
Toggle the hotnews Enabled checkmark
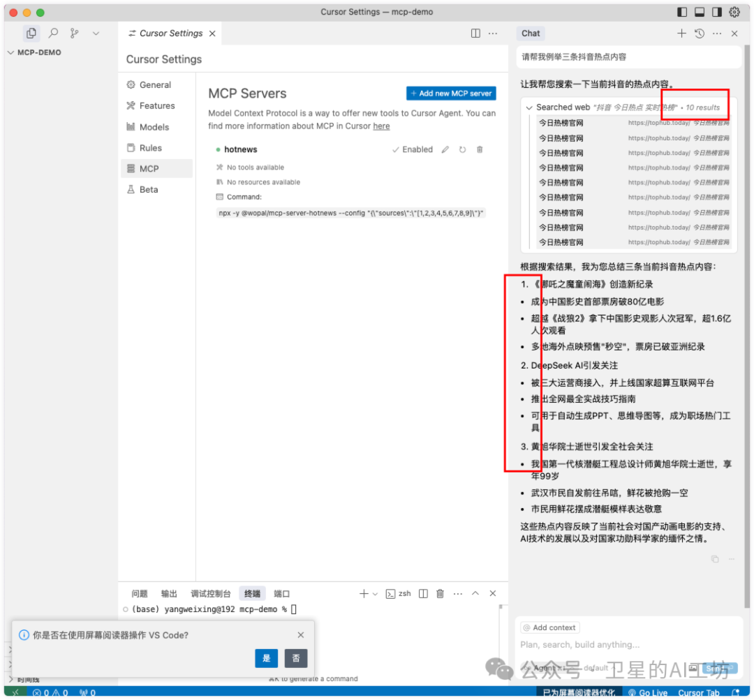pos(413,149)
